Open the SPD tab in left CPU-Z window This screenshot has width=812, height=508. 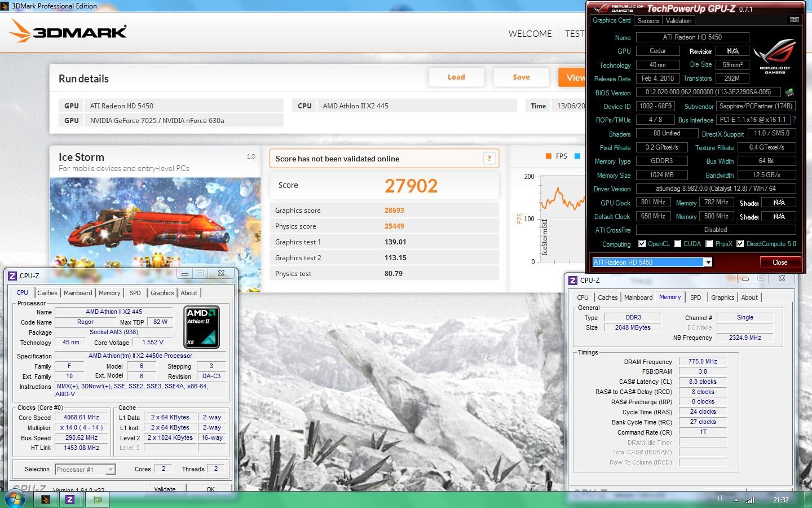(x=135, y=293)
